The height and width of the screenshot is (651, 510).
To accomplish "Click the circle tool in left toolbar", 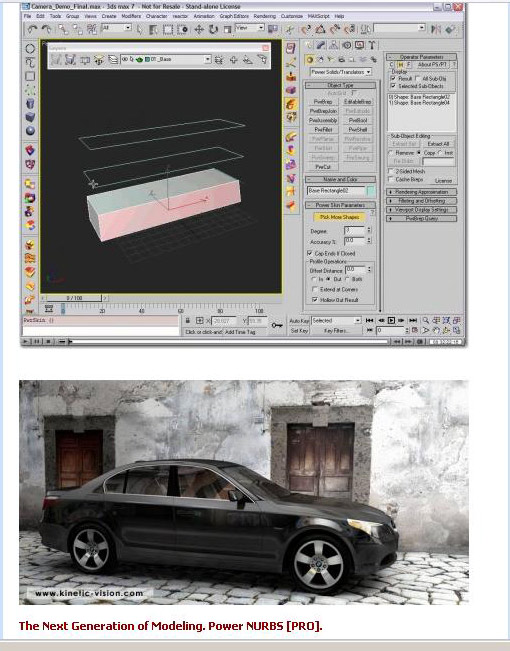I will point(30,49).
